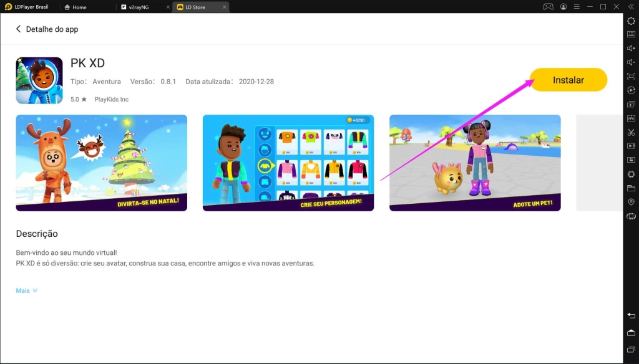Click the Install APK sidebar icon
639x364 pixels.
click(x=631, y=118)
